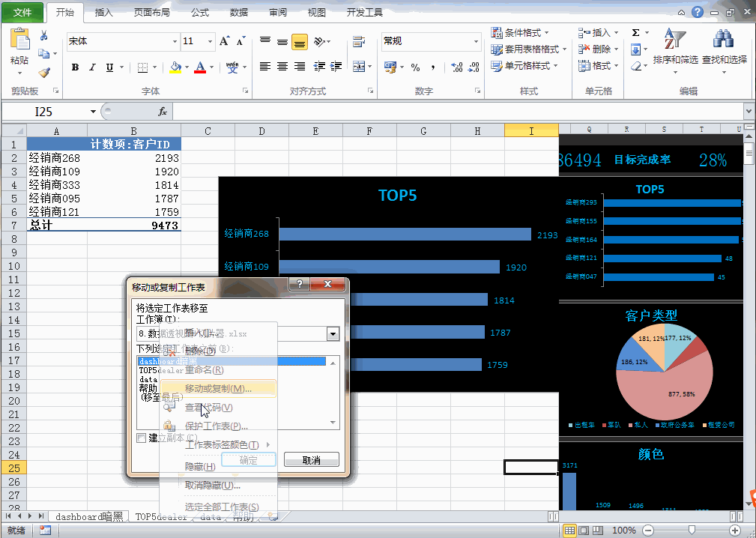Click the 插入 Insert cells button

pos(599,33)
